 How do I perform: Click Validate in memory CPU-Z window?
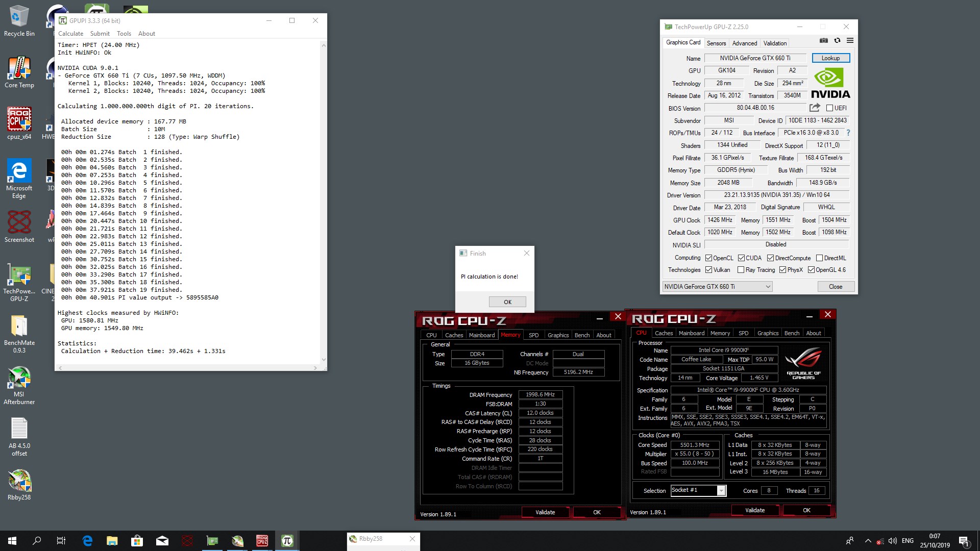(x=545, y=512)
